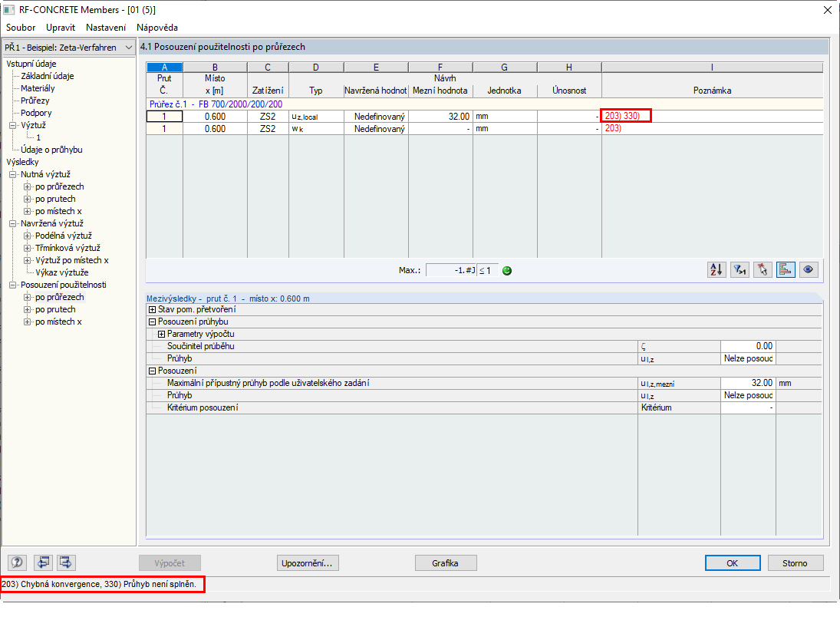Click the filter greater-than-1 icon

740,269
